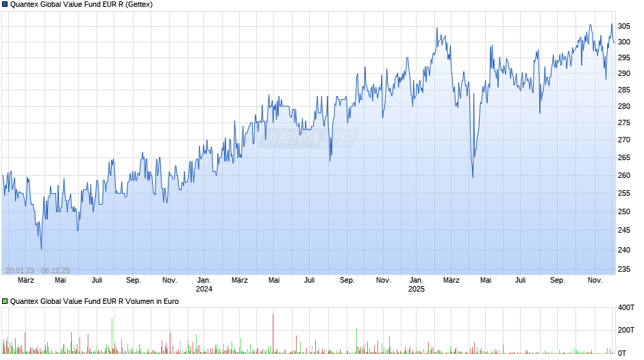
Task: Click the 245 price axis label
Action: pos(624,230)
